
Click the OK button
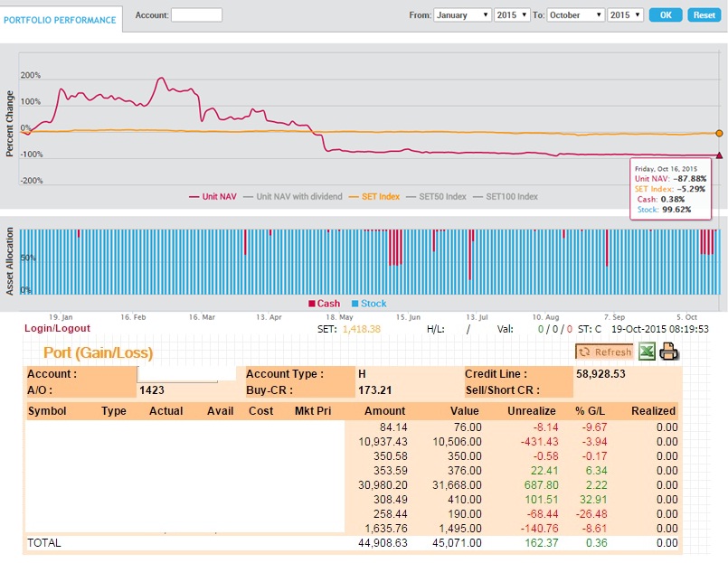pyautogui.click(x=666, y=15)
